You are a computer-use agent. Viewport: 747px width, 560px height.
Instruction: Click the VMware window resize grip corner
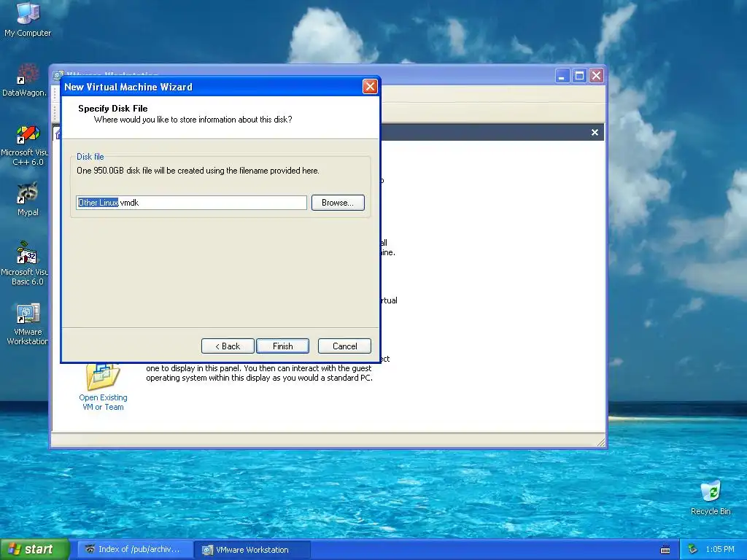point(601,443)
